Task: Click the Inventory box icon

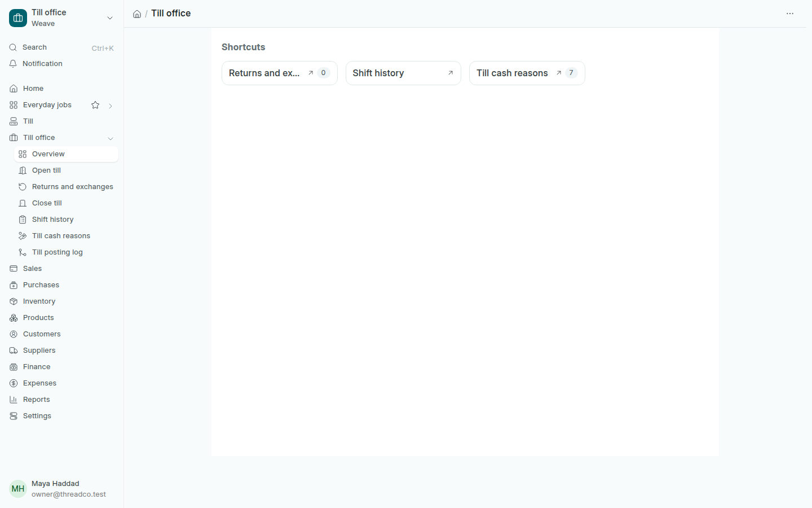Action: tap(14, 301)
